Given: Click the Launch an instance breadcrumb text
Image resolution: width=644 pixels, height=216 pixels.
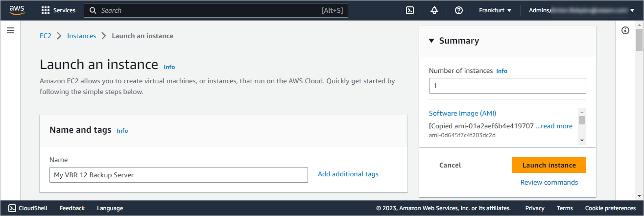Looking at the screenshot, I should (x=143, y=36).
